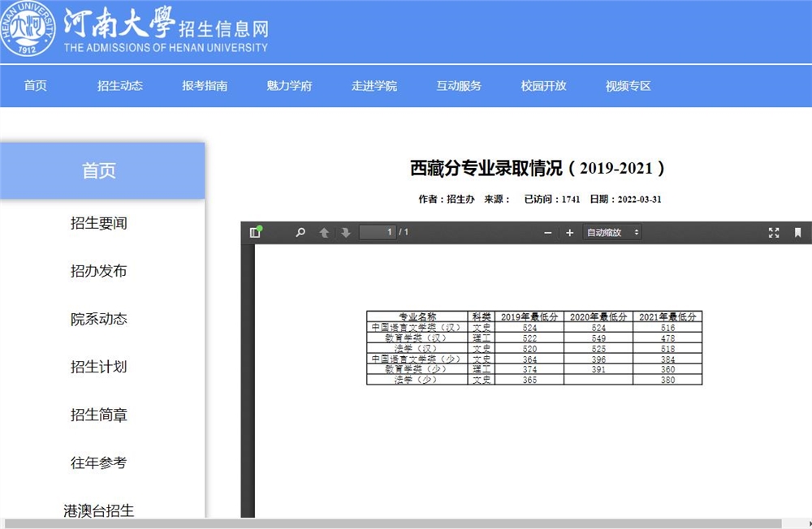Select the sidebar 首页 header
This screenshot has width=812, height=529.
tap(102, 171)
